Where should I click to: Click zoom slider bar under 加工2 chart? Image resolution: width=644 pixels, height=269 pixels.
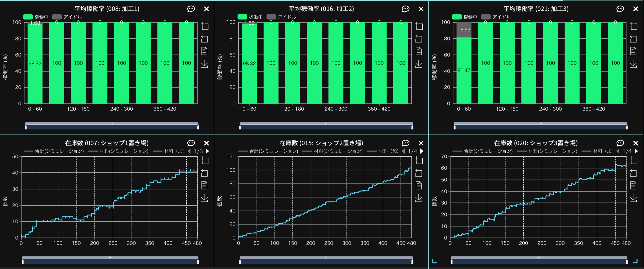[x=326, y=126]
